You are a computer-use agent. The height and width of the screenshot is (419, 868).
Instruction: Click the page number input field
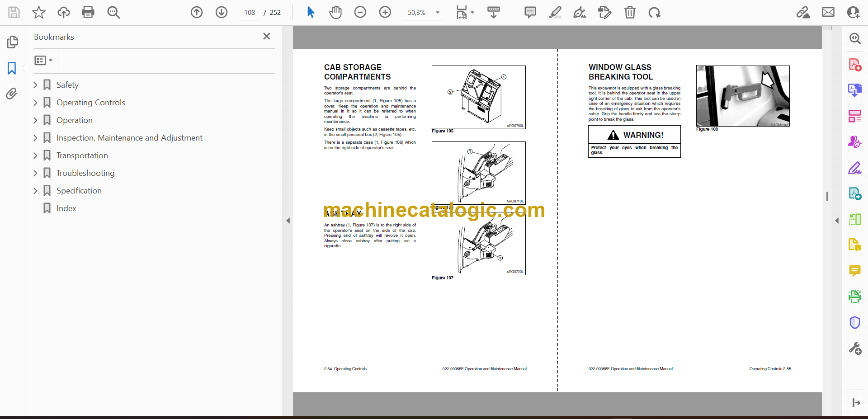[250, 13]
